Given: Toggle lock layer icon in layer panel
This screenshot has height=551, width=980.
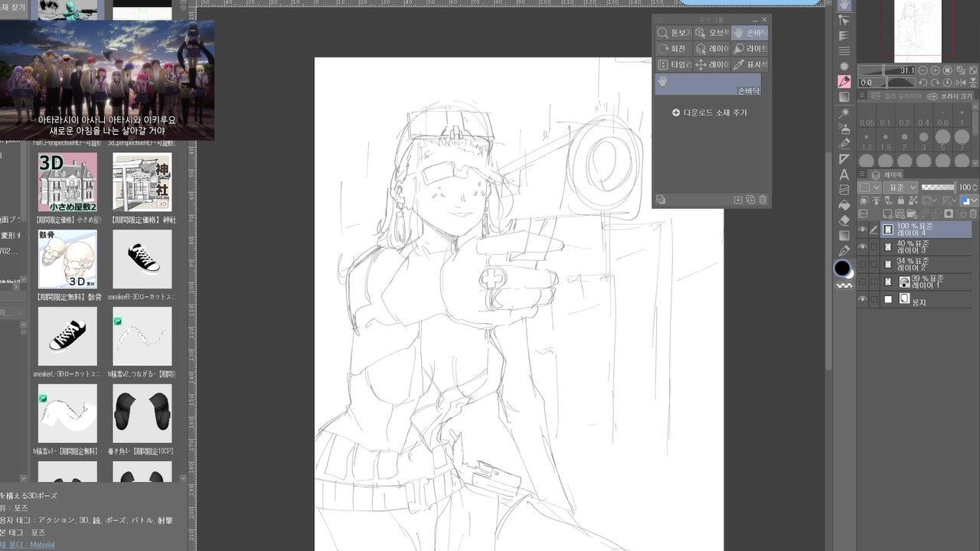Looking at the screenshot, I should coord(900,201).
